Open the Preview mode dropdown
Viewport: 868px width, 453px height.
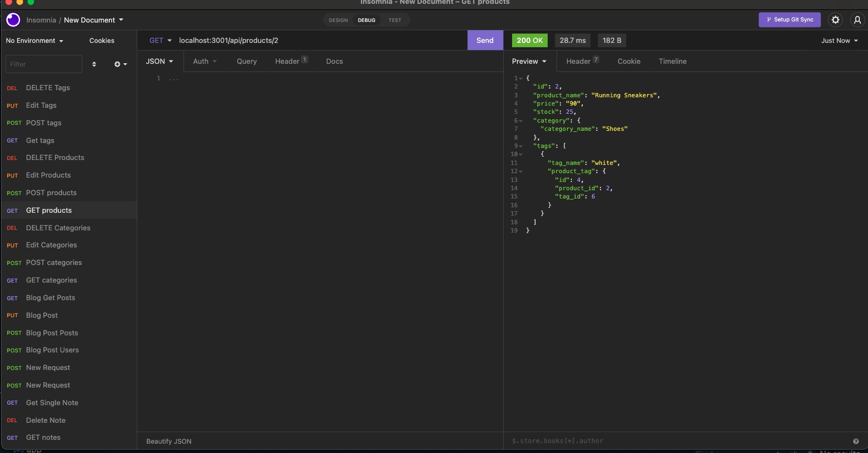click(529, 62)
